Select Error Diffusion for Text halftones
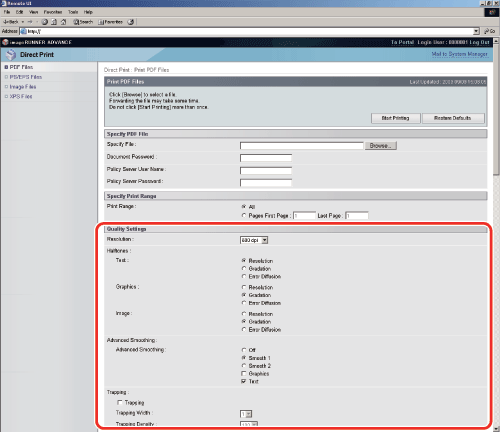Viewport: 500px width, 432px height. click(244, 276)
